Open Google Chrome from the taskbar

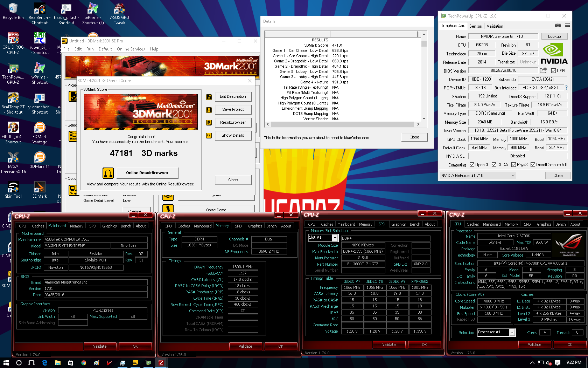click(x=84, y=363)
